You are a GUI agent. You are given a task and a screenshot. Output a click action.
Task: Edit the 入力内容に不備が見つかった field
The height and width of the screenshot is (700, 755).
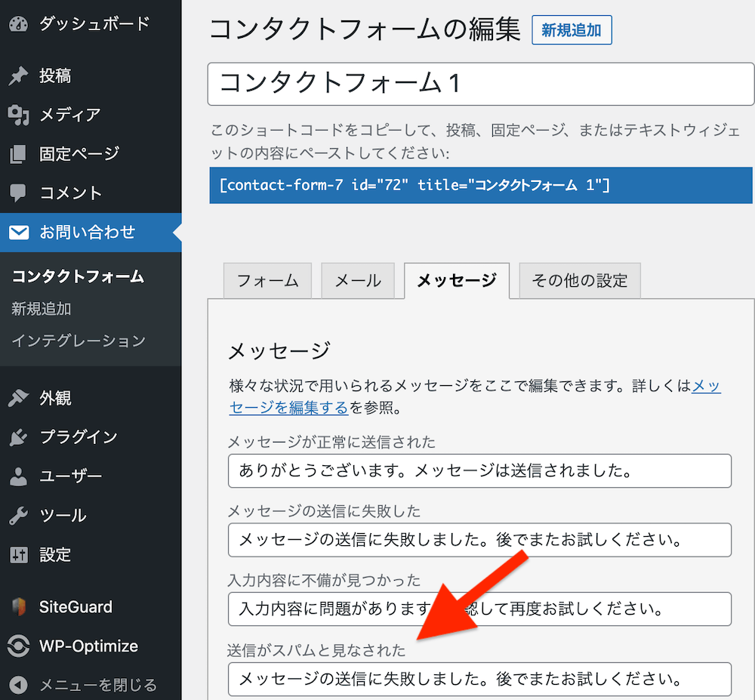click(479, 609)
